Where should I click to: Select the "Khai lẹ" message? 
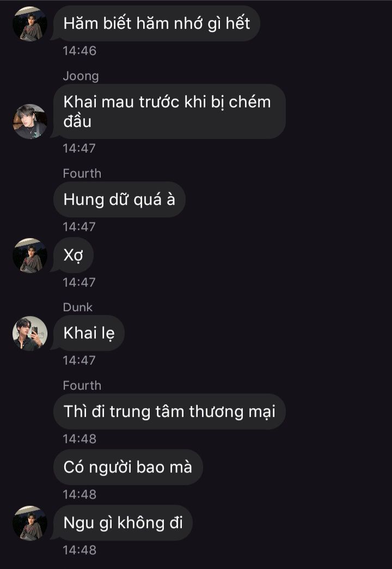[89, 333]
